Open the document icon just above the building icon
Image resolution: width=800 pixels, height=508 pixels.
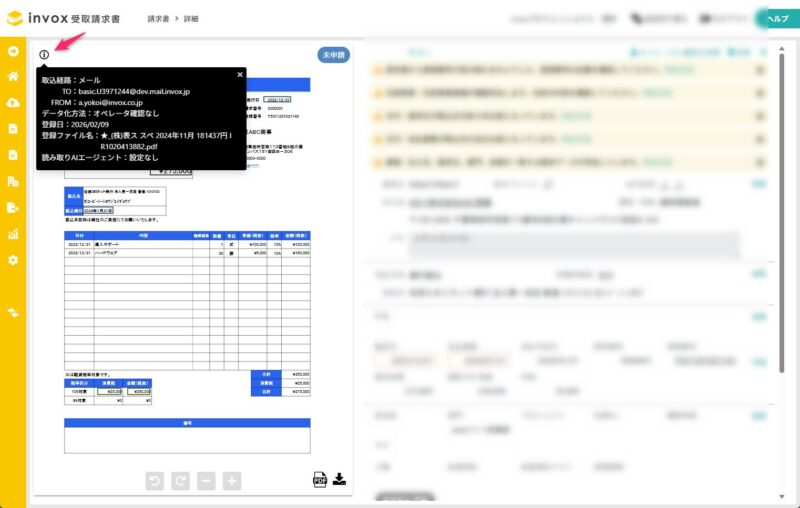pos(13,155)
